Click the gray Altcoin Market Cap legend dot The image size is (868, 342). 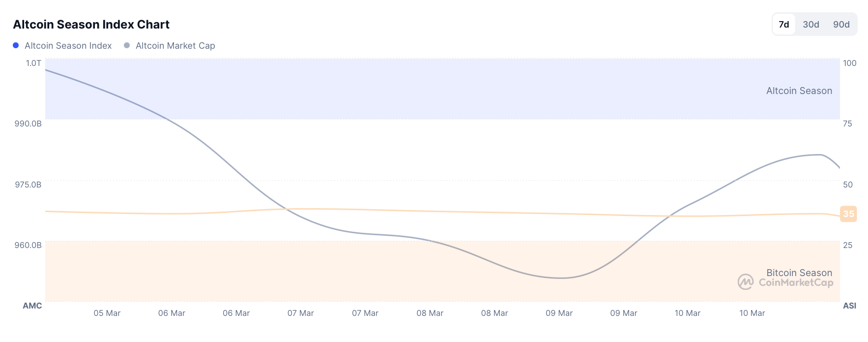127,45
